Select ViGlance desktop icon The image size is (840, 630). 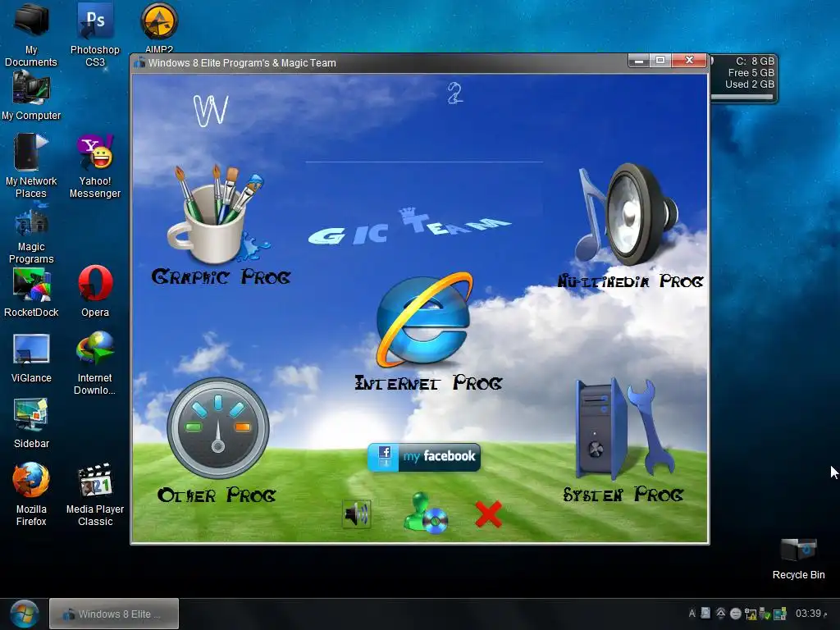click(x=31, y=358)
